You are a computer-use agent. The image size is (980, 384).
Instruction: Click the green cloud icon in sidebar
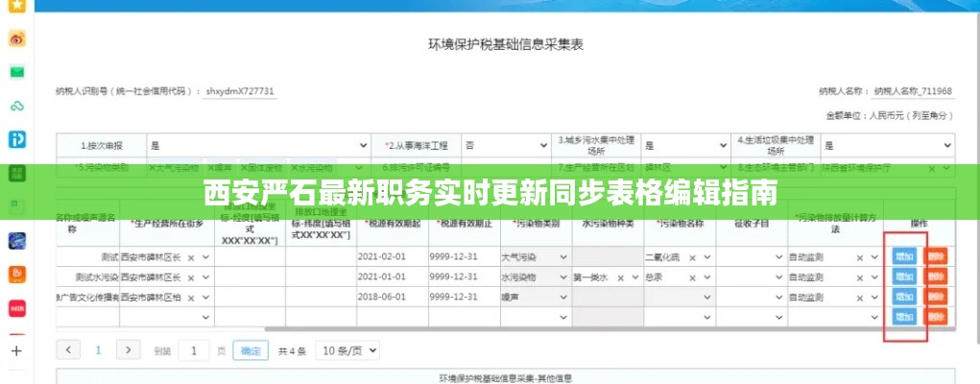(16, 106)
